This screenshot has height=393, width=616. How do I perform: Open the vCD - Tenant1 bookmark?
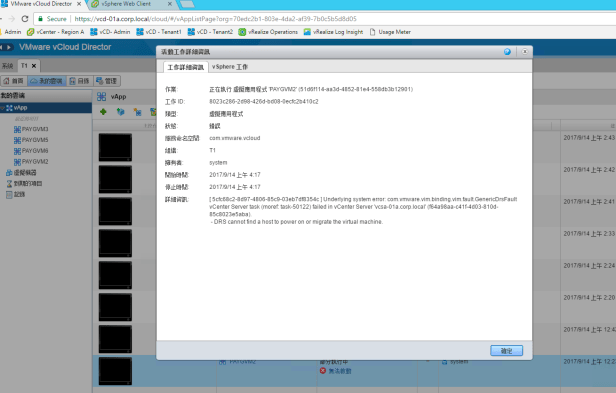[159, 32]
